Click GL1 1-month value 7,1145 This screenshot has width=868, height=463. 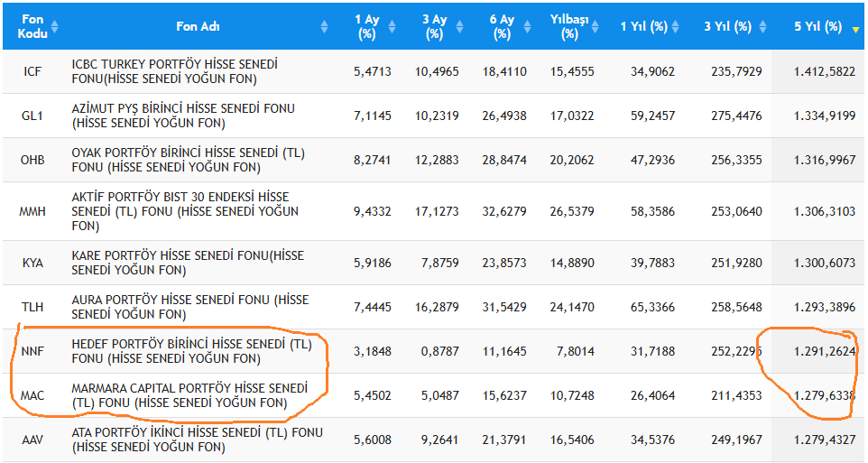(x=373, y=116)
